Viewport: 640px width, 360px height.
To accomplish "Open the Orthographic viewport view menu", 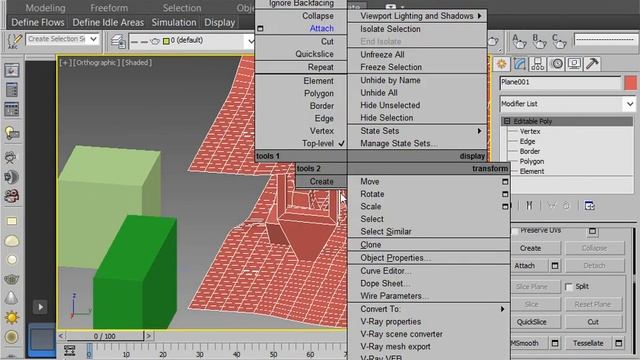I will tap(96, 62).
